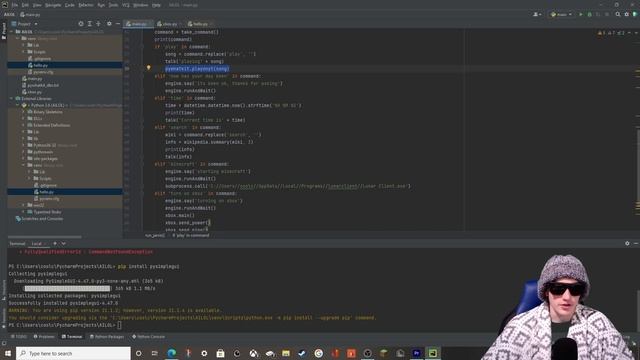This screenshot has width=640, height=360.
Task: Click the Expand All icon in Project panel
Action: (90, 24)
